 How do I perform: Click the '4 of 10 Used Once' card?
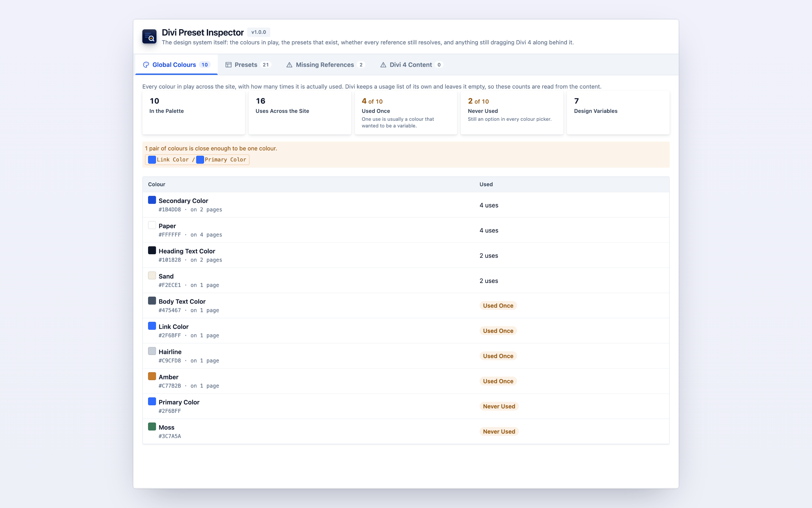406,113
